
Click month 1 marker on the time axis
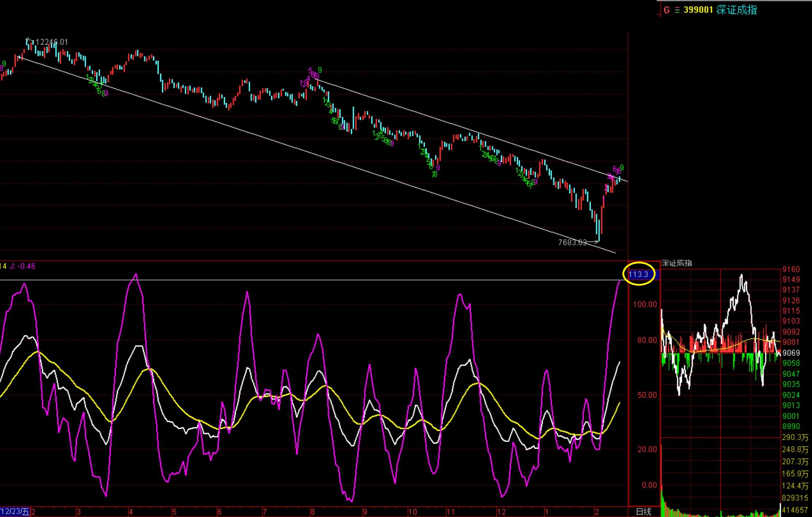coord(547,512)
